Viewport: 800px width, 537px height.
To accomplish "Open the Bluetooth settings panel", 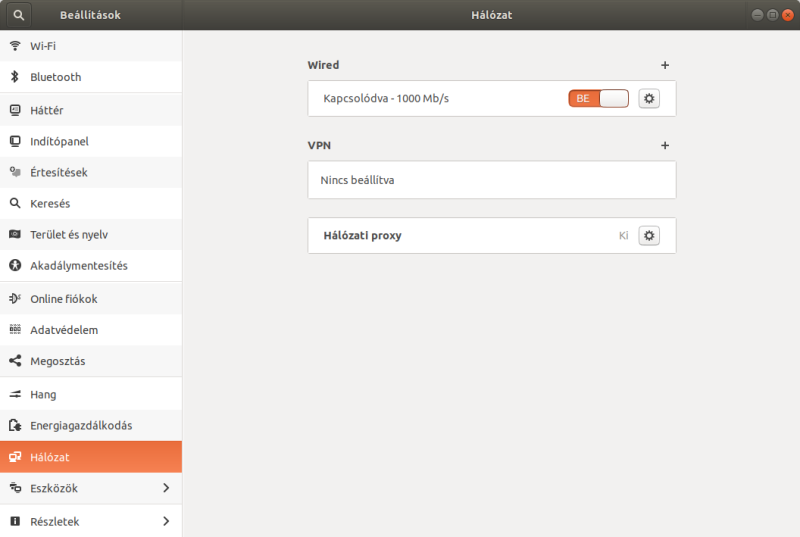I will coord(91,77).
